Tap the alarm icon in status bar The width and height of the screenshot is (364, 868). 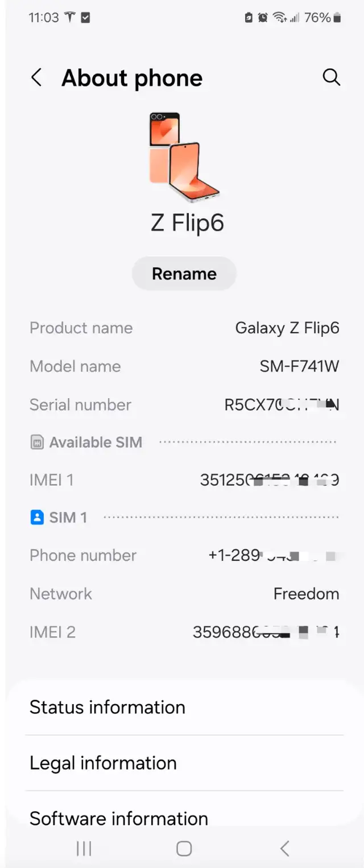pos(263,18)
